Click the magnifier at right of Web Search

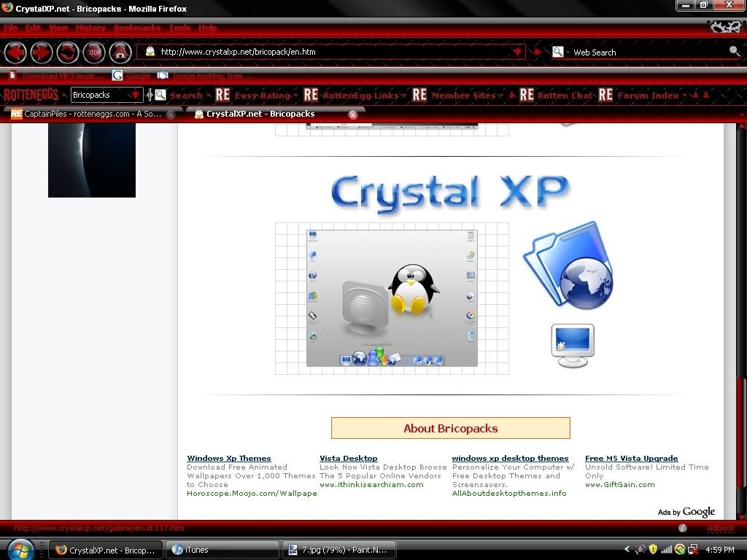click(x=734, y=51)
